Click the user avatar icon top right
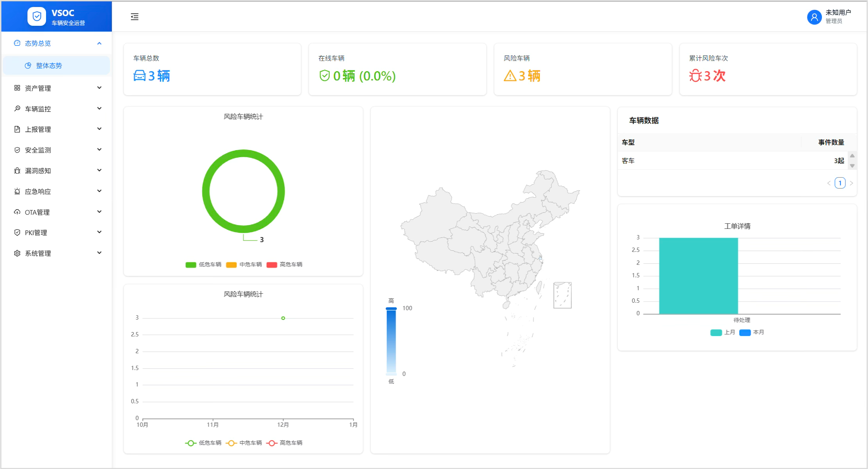Image resolution: width=868 pixels, height=469 pixels. [x=814, y=17]
